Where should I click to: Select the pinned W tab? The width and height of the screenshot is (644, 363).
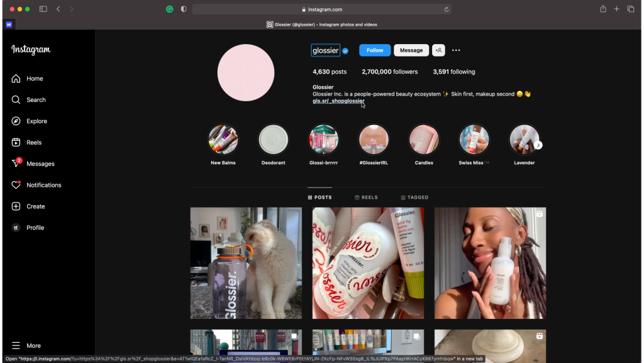click(9, 25)
